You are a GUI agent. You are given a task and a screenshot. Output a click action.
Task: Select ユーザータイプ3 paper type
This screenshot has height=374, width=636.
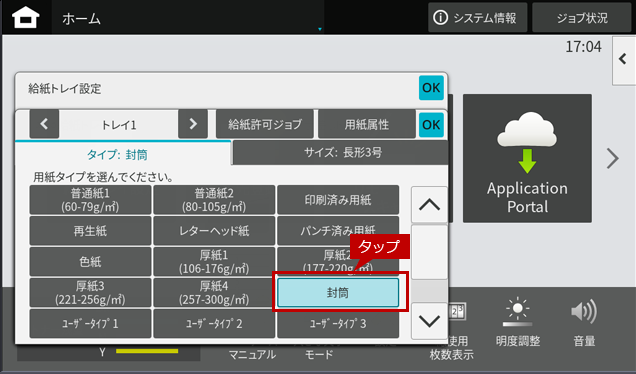pos(338,323)
